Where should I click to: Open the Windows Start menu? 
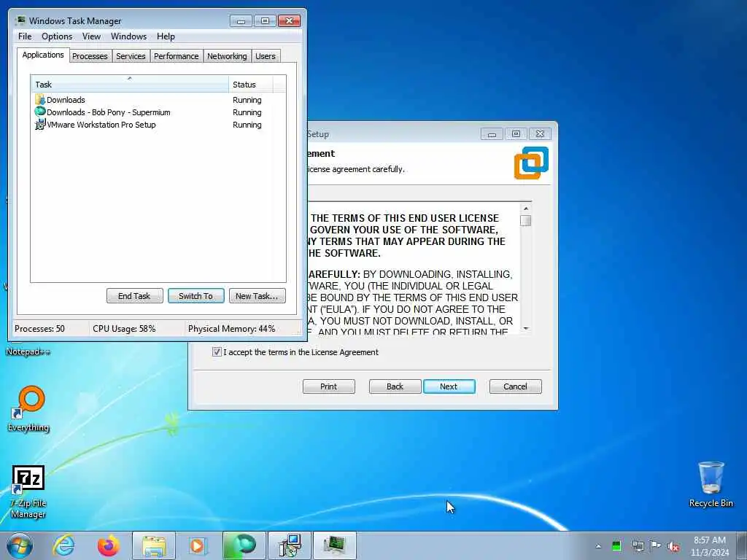[x=20, y=545]
